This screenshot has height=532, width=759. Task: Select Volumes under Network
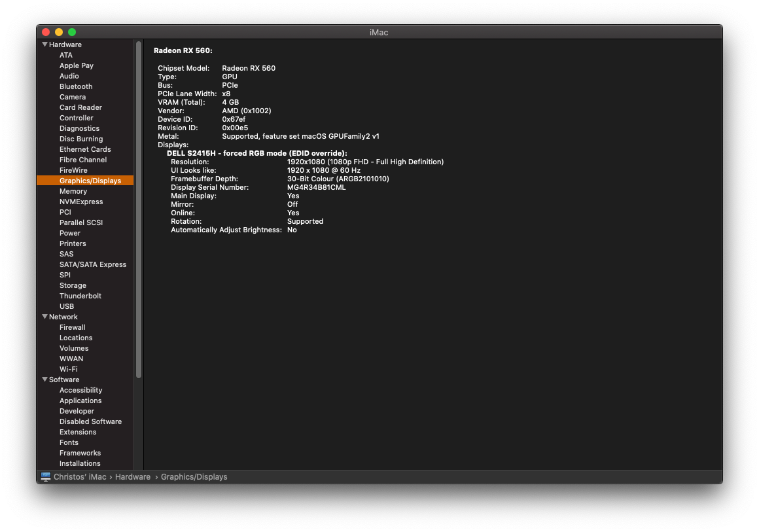coord(74,349)
